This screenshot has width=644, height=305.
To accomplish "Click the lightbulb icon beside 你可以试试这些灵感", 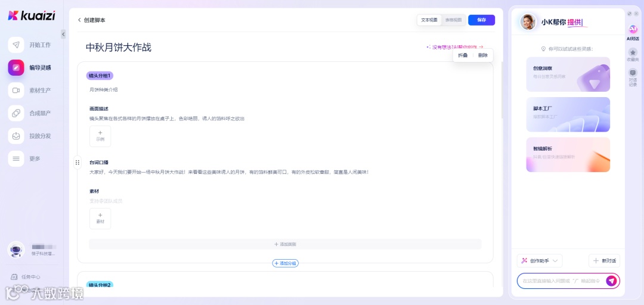I will click(544, 49).
